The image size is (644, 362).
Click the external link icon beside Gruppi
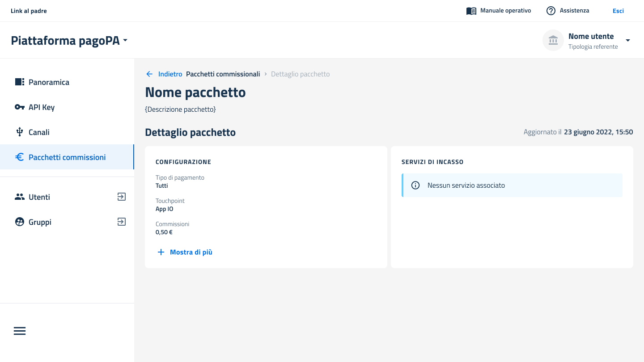click(x=121, y=222)
